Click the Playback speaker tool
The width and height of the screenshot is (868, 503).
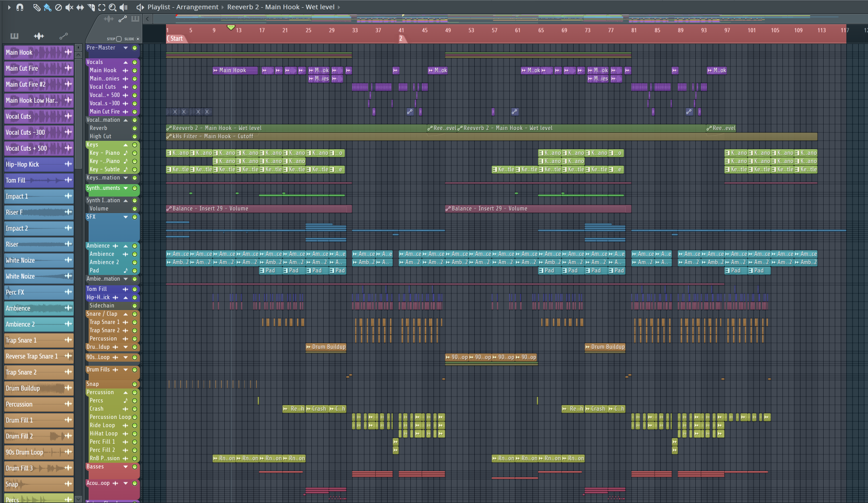(x=124, y=7)
